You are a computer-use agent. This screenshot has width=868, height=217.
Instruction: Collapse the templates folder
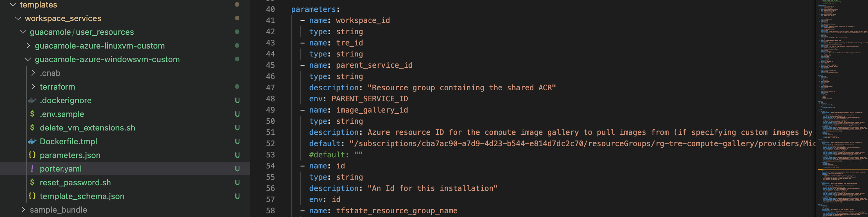click(x=13, y=5)
